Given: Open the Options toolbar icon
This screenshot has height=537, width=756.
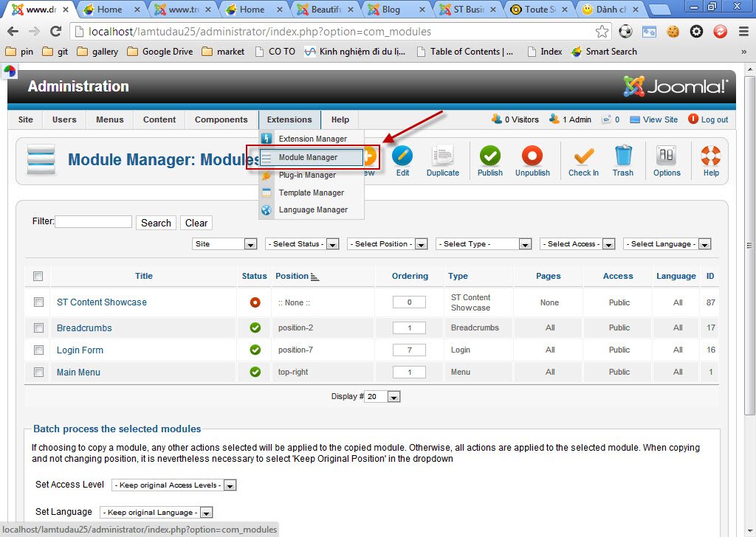Looking at the screenshot, I should (667, 156).
